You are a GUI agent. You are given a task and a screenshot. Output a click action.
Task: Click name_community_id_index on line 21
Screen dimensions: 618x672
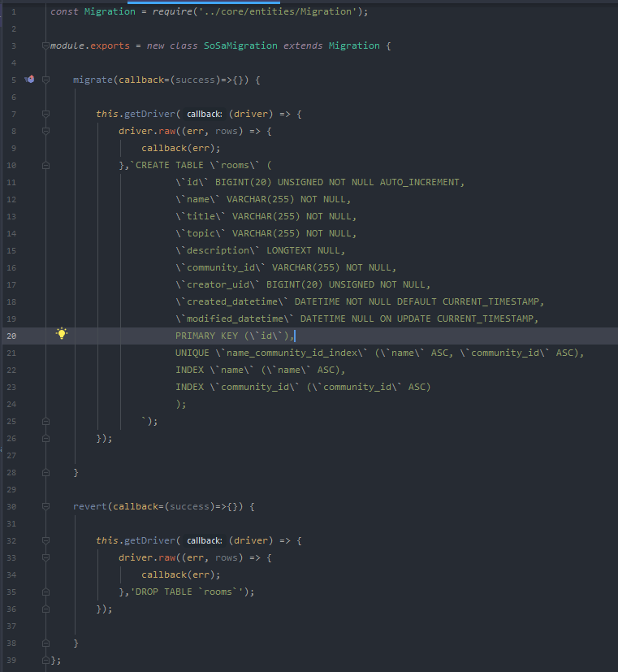click(292, 353)
